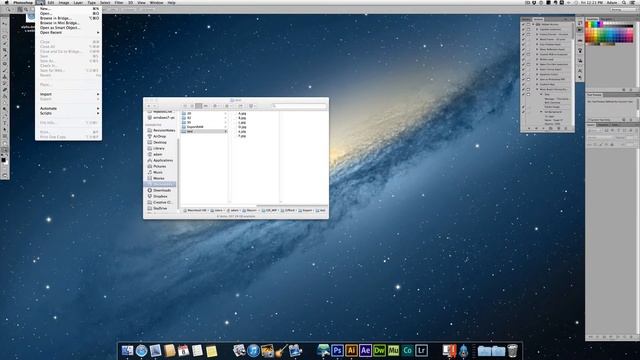Screen dimensions: 640x360
Task: Open the Trash in the Dock
Action: click(512, 350)
